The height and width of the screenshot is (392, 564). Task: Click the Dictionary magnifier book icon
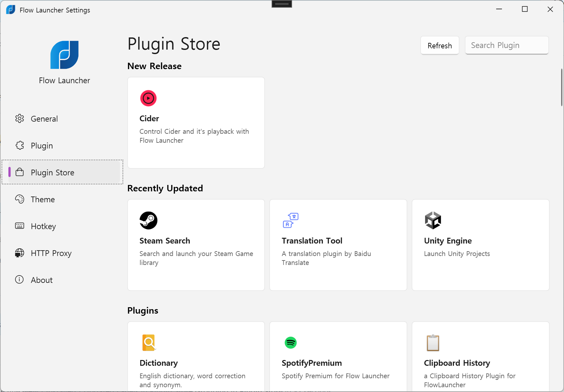click(x=149, y=343)
